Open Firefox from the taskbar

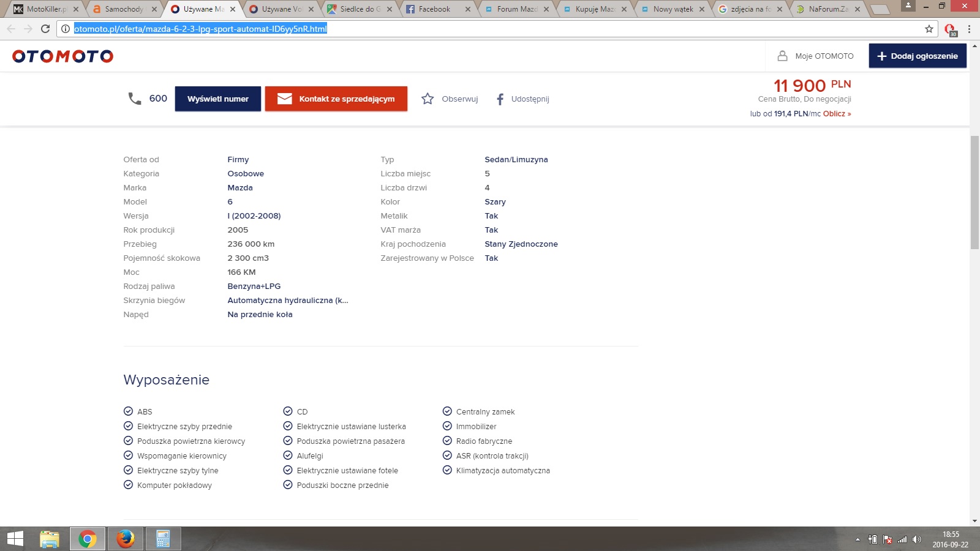click(126, 539)
